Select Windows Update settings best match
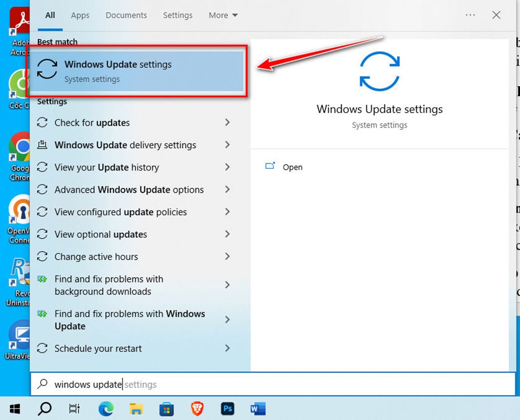The height and width of the screenshot is (420, 520). click(136, 71)
